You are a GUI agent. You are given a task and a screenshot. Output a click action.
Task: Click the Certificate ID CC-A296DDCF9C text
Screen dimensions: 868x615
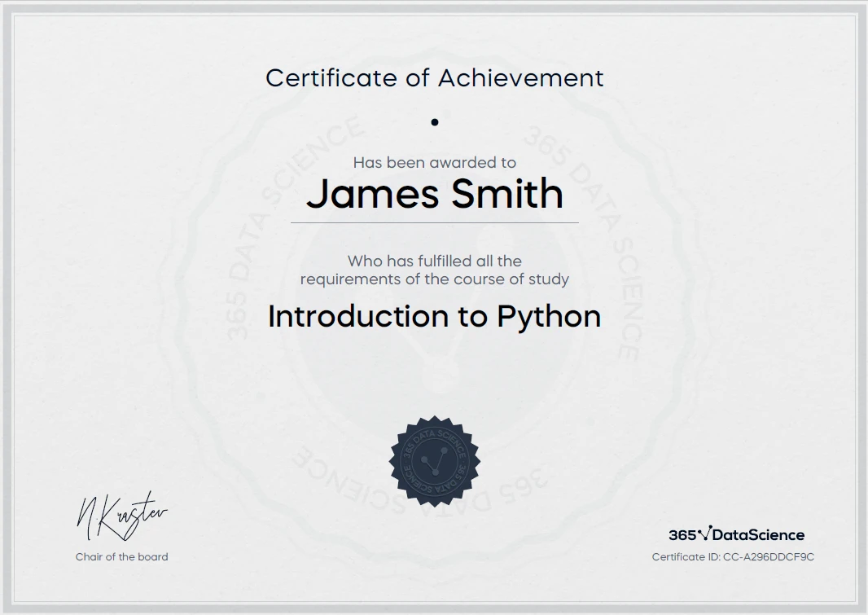point(733,557)
